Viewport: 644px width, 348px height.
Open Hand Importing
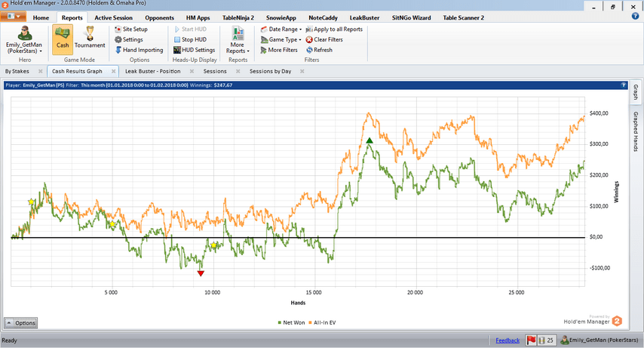139,50
